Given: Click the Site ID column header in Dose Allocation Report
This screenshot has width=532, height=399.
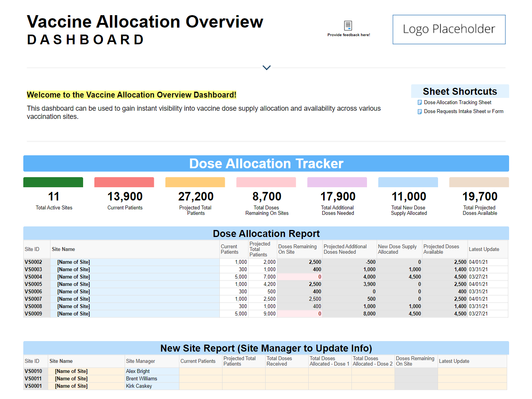Looking at the screenshot, I should click(x=32, y=249).
